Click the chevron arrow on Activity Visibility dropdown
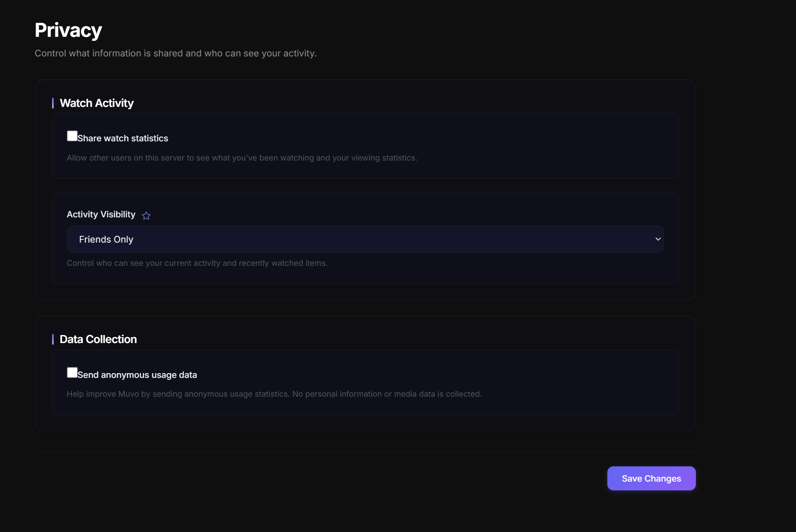The width and height of the screenshot is (796, 532). pos(658,239)
